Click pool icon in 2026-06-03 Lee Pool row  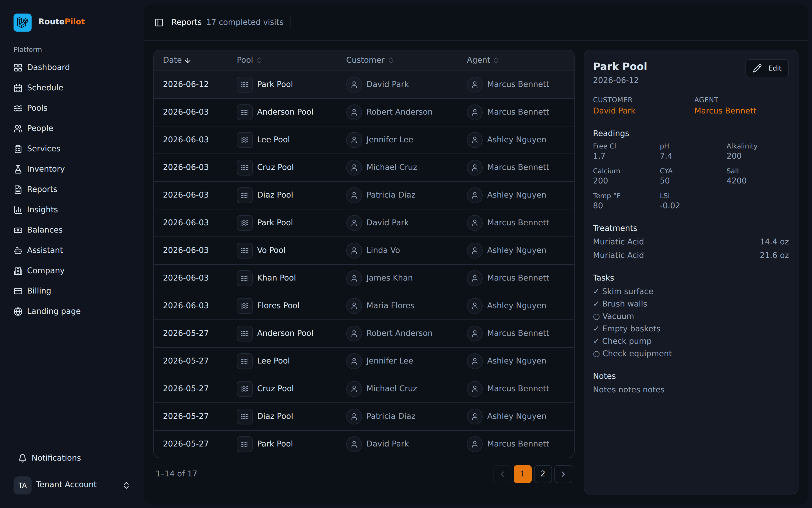point(245,140)
